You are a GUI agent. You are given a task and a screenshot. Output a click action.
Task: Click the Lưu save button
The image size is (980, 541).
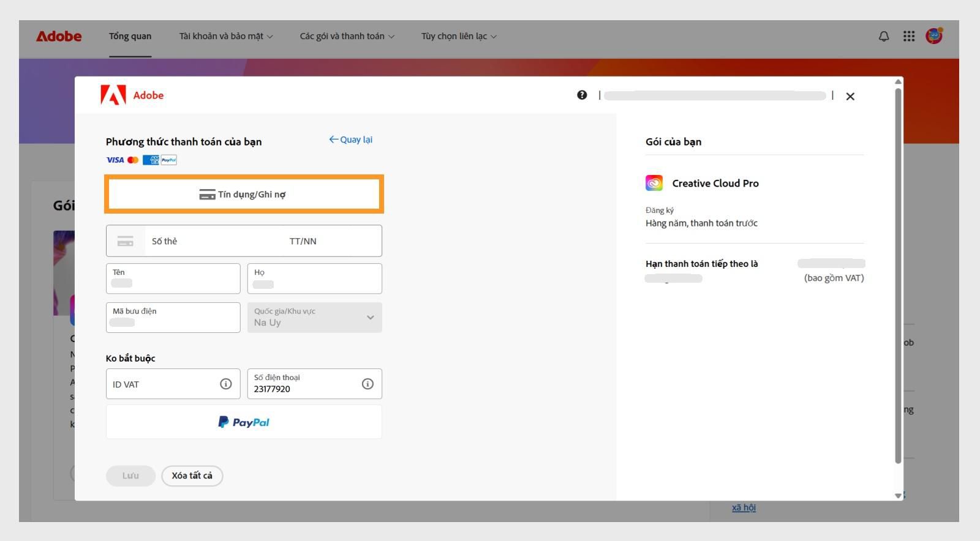click(130, 476)
